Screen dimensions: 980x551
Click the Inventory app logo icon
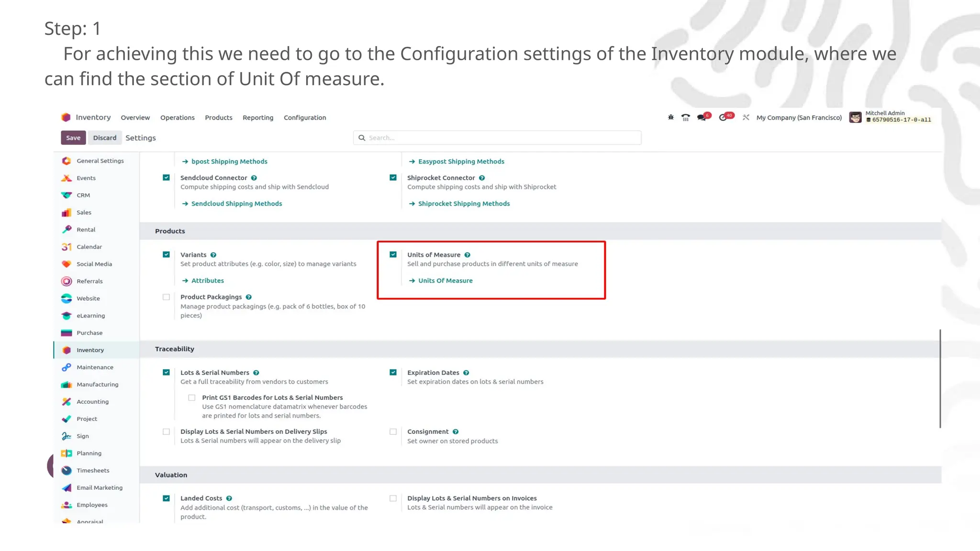pyautogui.click(x=66, y=117)
